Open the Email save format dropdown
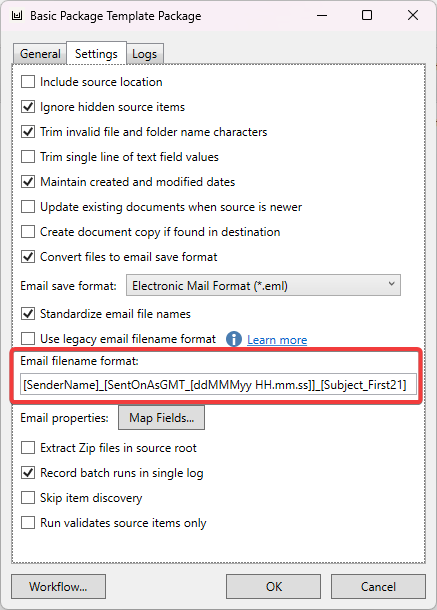This screenshot has height=610, width=437. pos(263,285)
